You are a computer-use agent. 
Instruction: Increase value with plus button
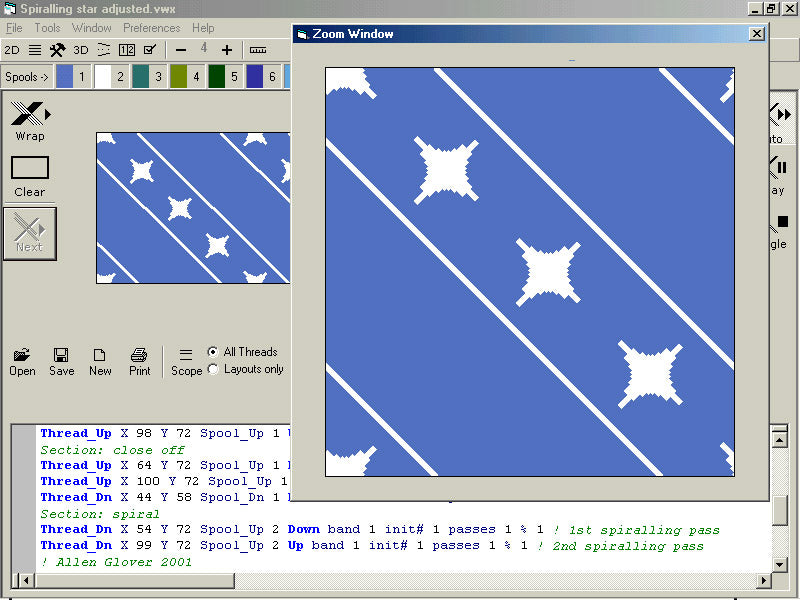pos(227,50)
